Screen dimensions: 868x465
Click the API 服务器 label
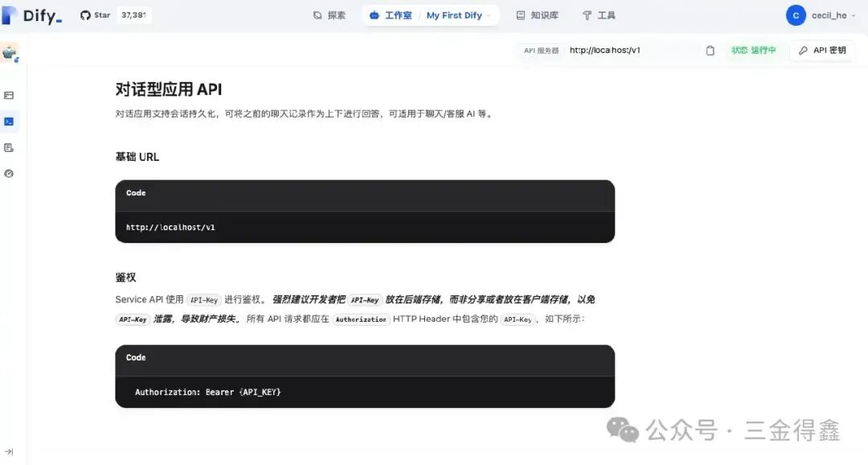541,51
